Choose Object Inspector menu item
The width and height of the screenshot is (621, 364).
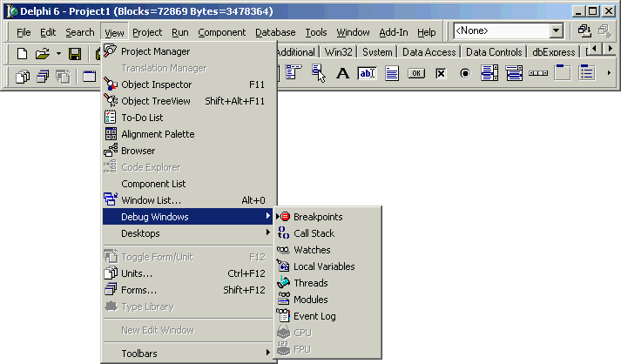tap(188, 84)
